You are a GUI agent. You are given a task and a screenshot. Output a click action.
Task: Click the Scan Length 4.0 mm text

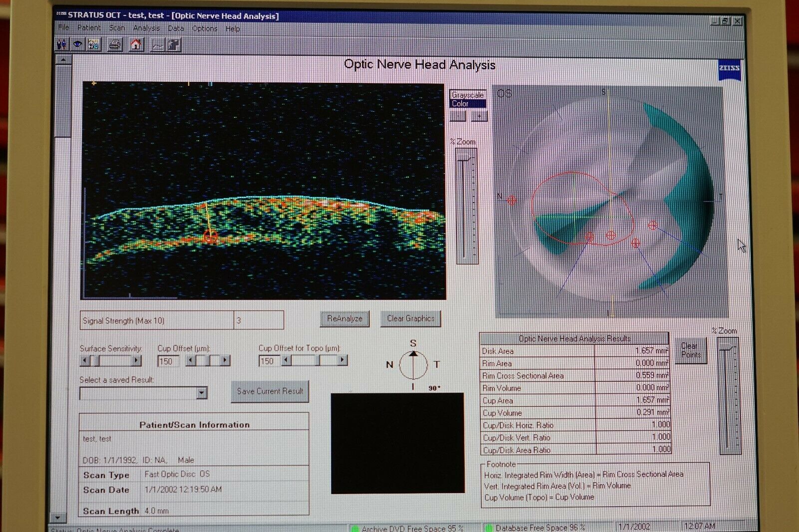pyautogui.click(x=156, y=511)
